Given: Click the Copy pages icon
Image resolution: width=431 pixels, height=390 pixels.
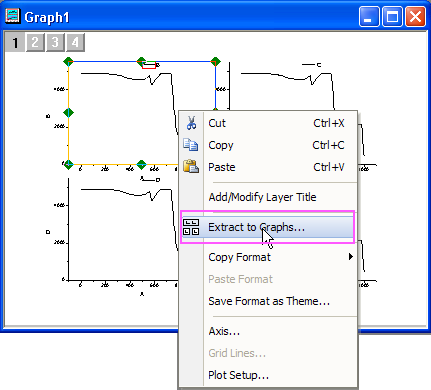Looking at the screenshot, I should 191,145.
